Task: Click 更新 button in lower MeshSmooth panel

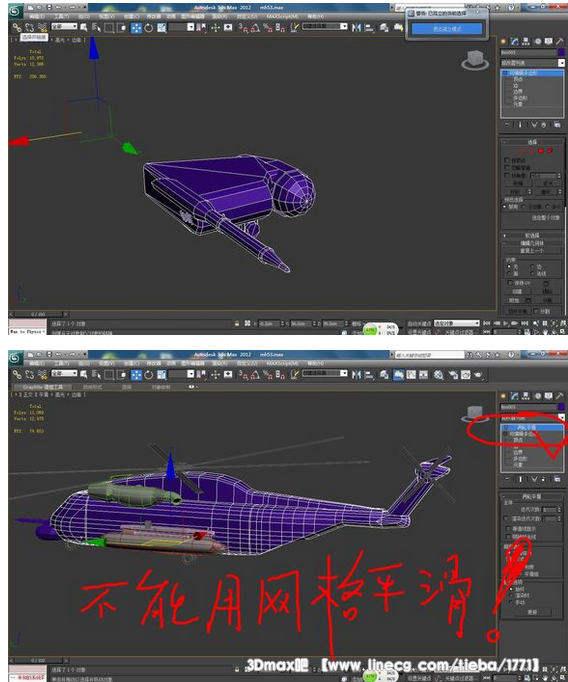Action: click(532, 612)
